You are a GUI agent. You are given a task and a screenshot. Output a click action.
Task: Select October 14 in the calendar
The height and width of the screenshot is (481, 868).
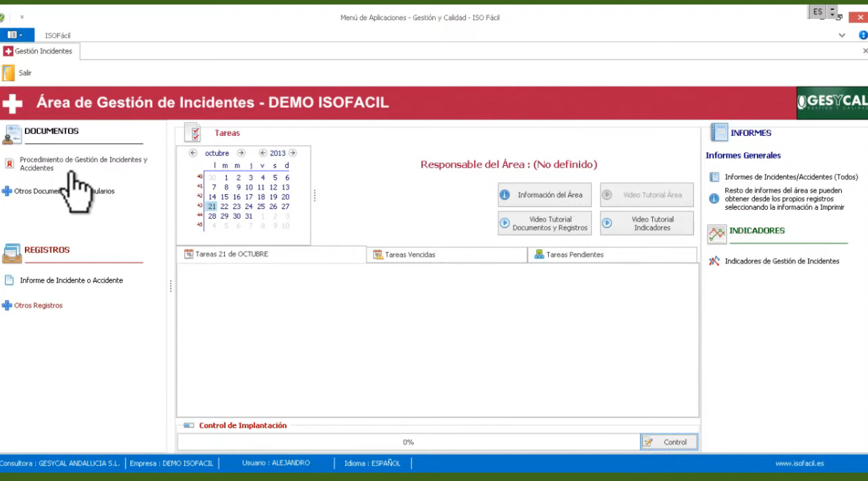click(212, 197)
